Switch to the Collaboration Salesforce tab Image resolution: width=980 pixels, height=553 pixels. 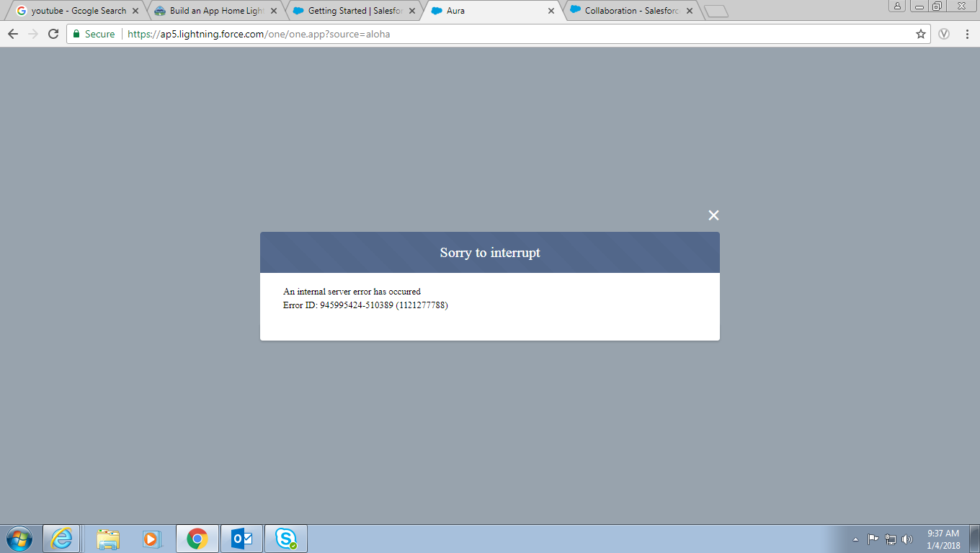tap(632, 11)
